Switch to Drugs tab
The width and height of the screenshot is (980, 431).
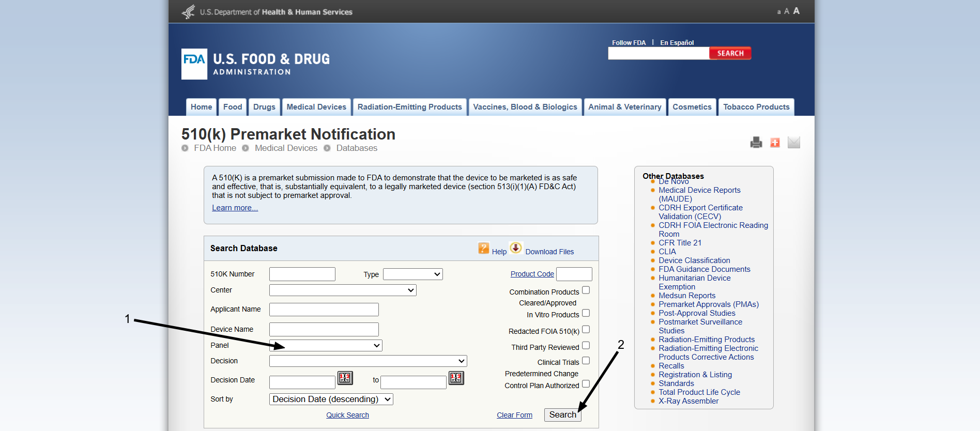pos(264,107)
